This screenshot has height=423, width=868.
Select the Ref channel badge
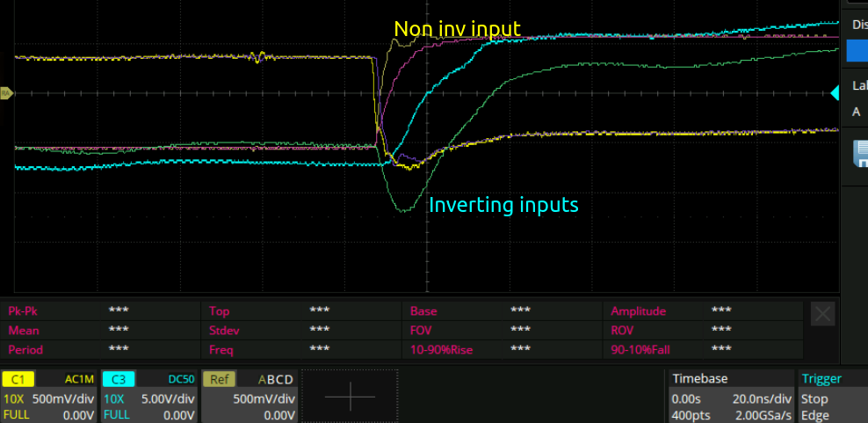click(x=218, y=379)
